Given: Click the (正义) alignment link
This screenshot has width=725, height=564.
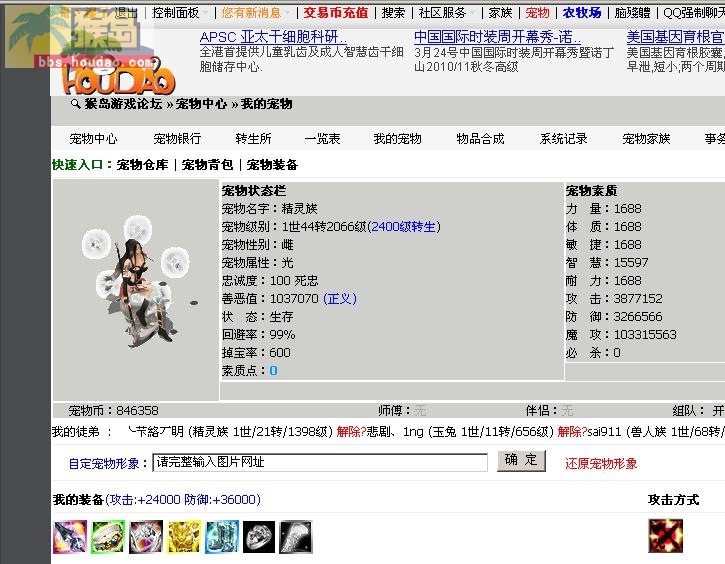Looking at the screenshot, I should [340, 299].
